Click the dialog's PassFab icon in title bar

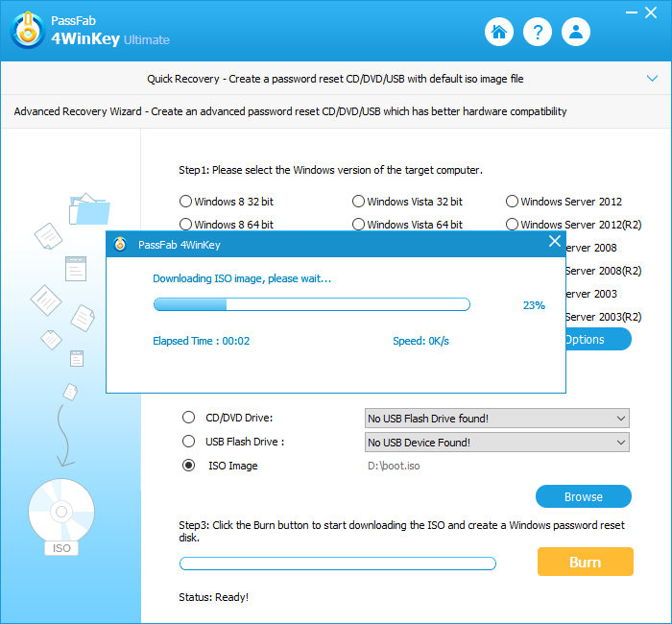click(x=120, y=244)
